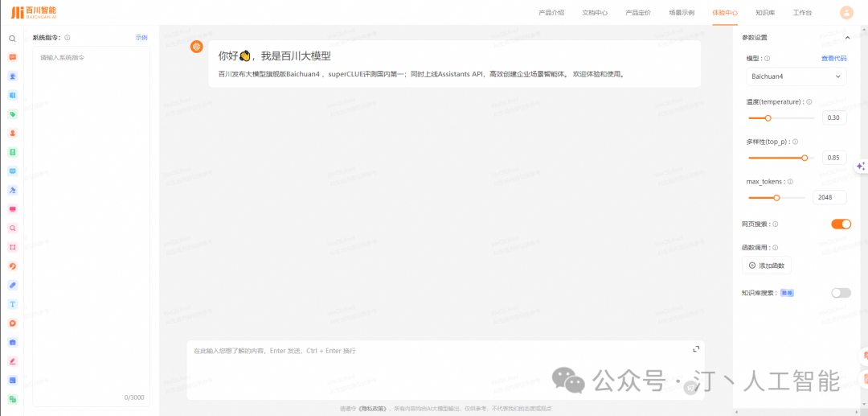
Task: Open 工作台 in top navigation
Action: point(802,13)
